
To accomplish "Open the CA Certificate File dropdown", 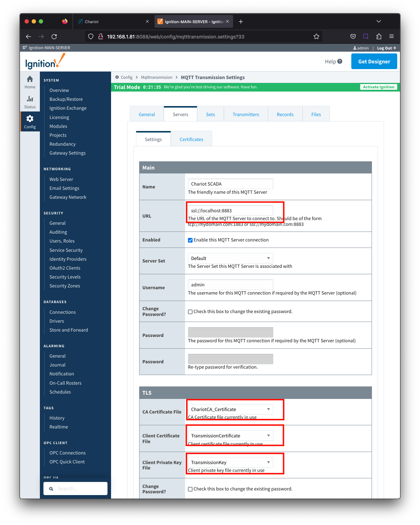I will tap(231, 409).
